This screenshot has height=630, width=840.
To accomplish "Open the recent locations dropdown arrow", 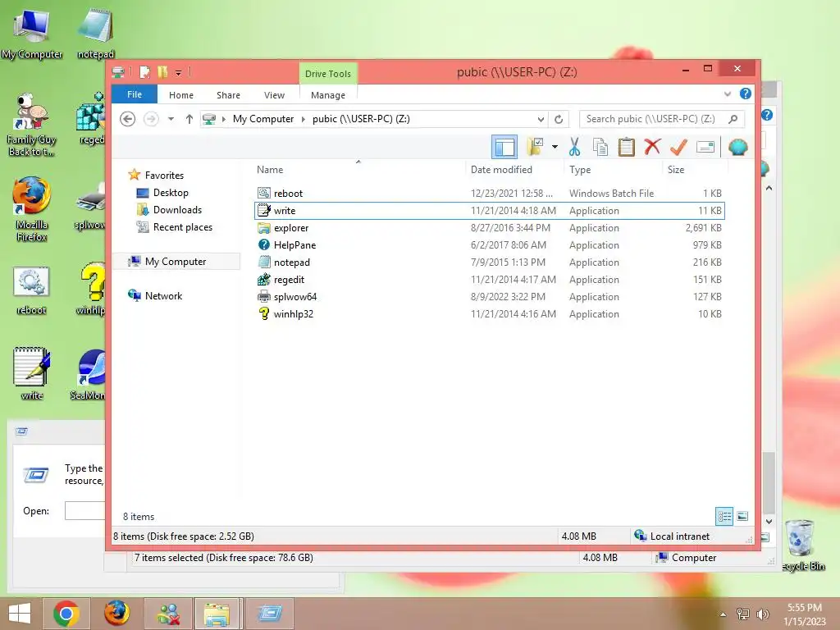I will pos(171,118).
